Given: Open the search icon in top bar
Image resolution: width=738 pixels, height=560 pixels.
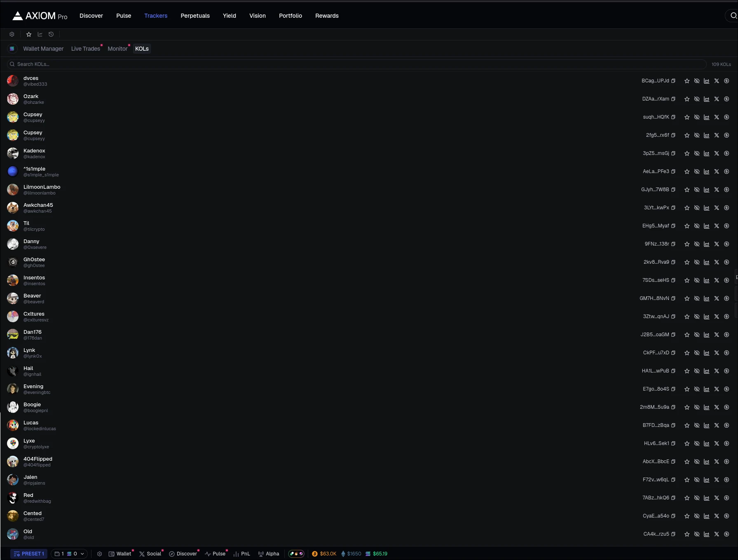Looking at the screenshot, I should click(733, 16).
